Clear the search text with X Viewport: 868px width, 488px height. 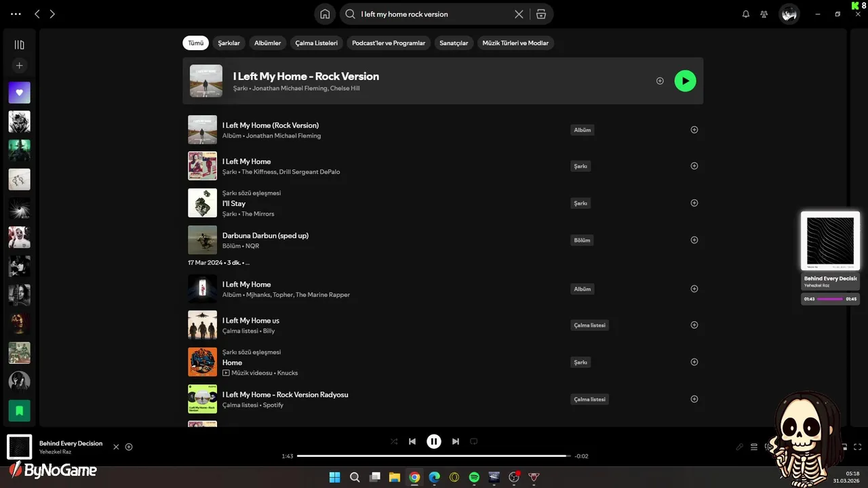[519, 14]
